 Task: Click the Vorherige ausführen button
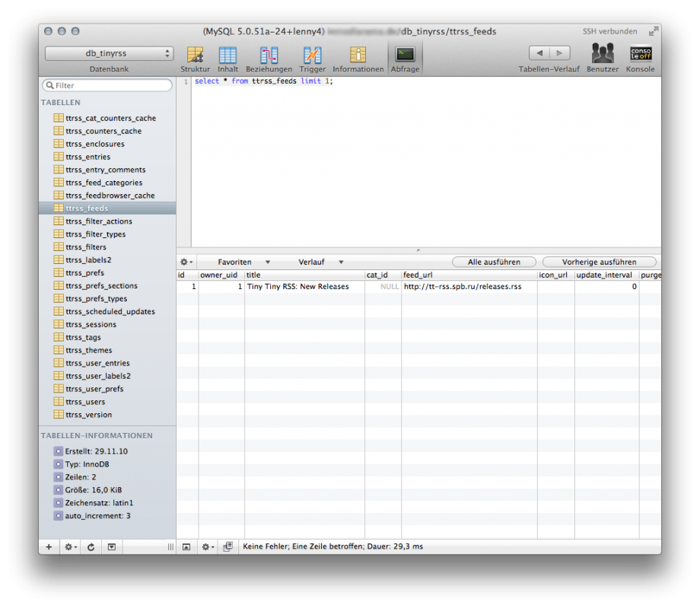[599, 262]
